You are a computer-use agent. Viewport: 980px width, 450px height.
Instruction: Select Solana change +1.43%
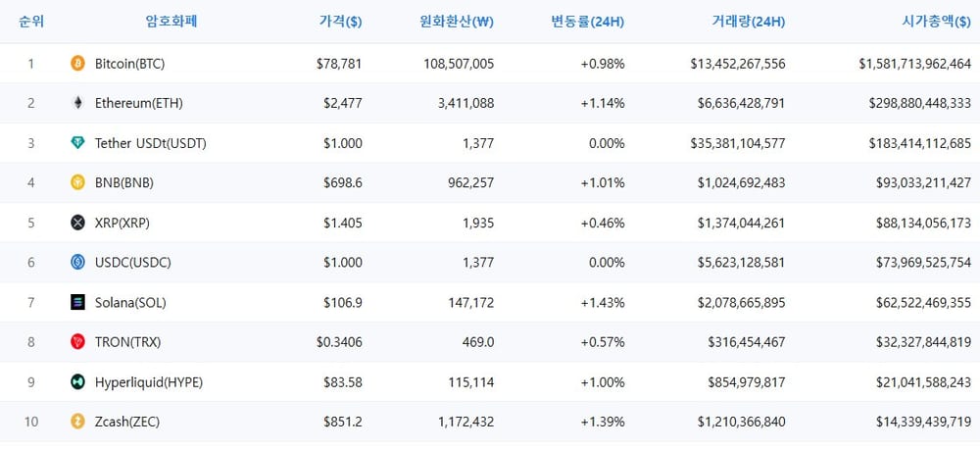coord(603,303)
